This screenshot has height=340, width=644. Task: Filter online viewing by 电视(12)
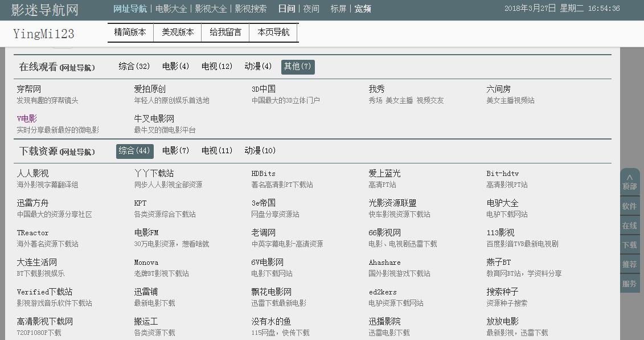coord(217,67)
